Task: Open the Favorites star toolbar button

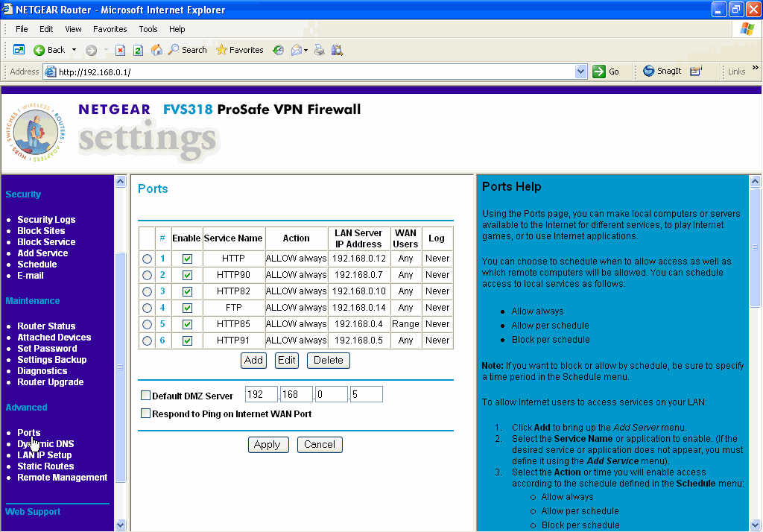Action: click(x=239, y=50)
